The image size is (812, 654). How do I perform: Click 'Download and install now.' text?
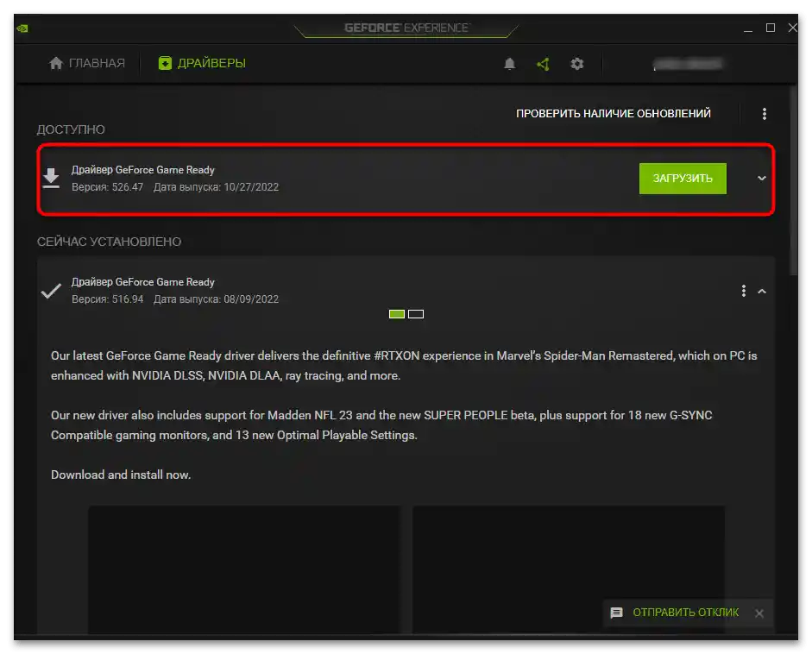tap(121, 475)
